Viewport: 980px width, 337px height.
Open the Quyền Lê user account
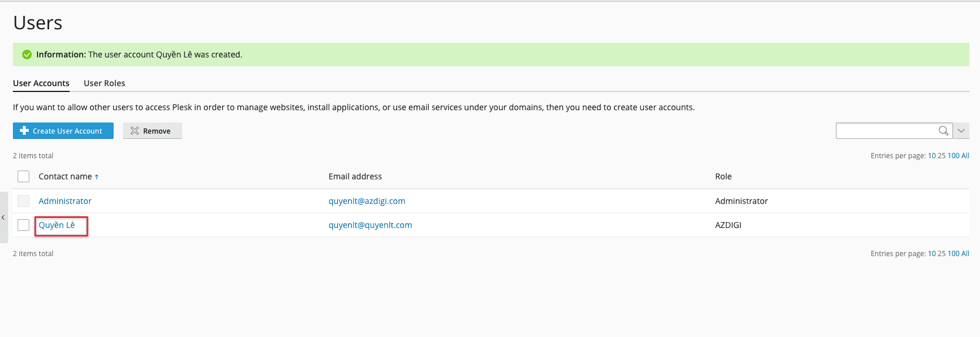click(57, 225)
